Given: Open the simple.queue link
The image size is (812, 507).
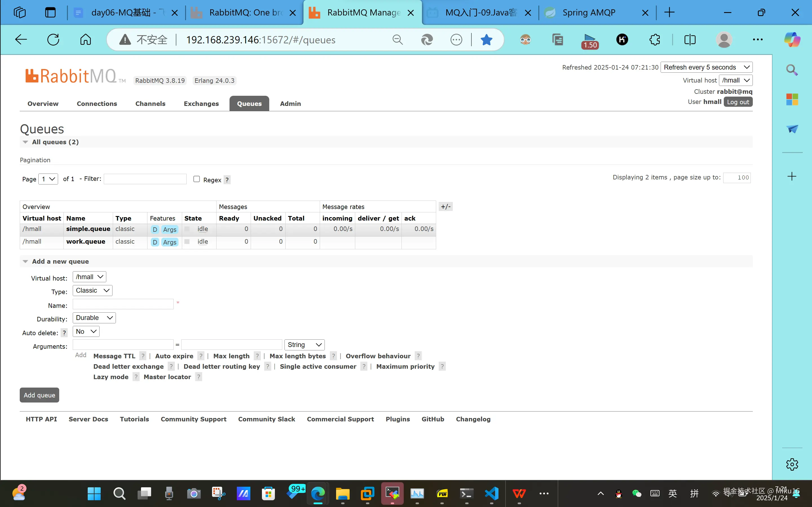Looking at the screenshot, I should (88, 229).
